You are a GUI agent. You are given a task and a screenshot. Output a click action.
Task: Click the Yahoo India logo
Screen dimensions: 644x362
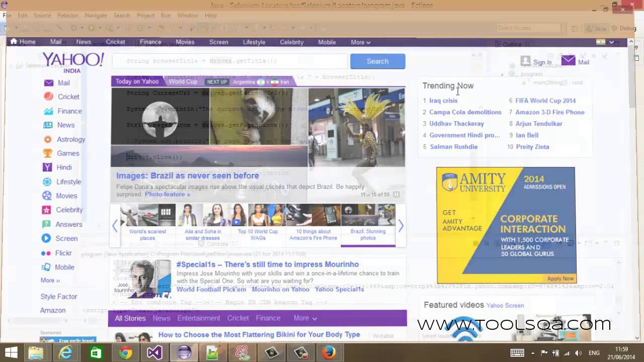pos(73,62)
